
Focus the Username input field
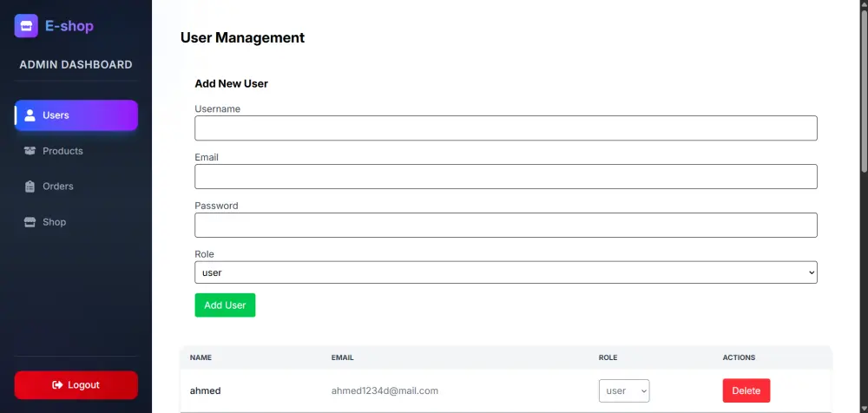click(505, 128)
